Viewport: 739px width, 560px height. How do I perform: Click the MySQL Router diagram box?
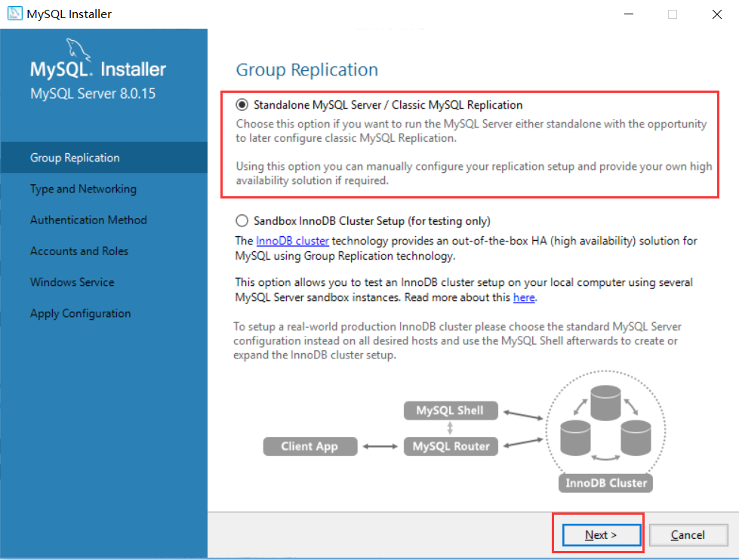pyautogui.click(x=451, y=446)
